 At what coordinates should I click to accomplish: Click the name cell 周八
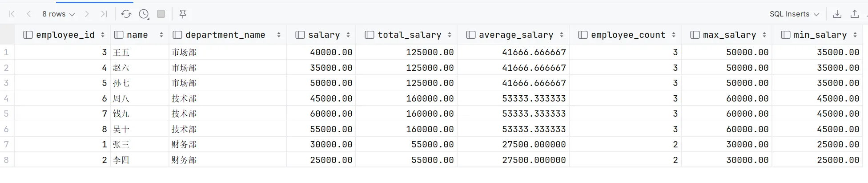click(x=140, y=98)
